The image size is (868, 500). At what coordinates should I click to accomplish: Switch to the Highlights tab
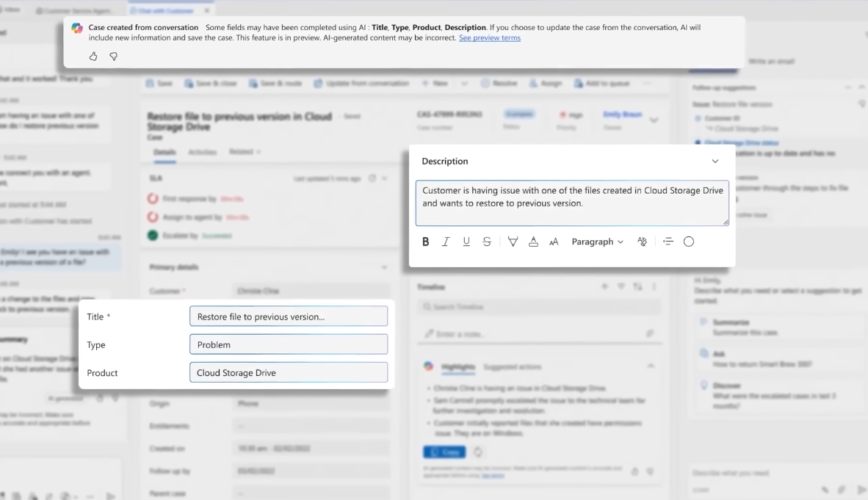457,366
